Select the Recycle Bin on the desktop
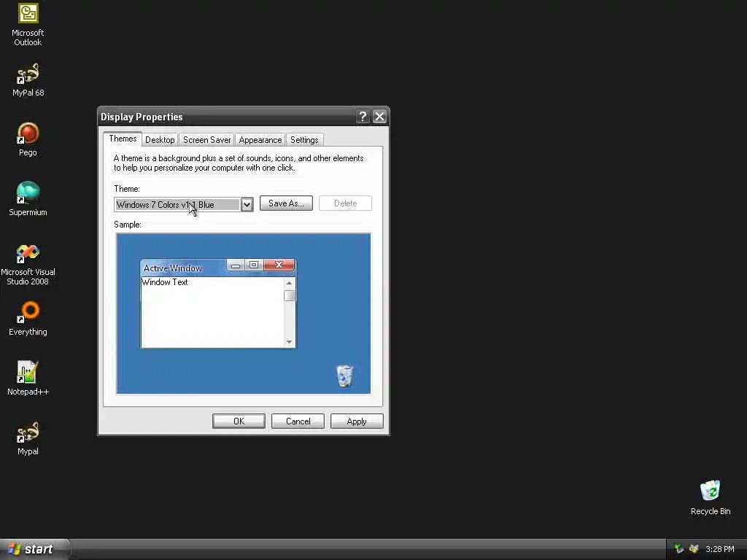 pyautogui.click(x=711, y=497)
